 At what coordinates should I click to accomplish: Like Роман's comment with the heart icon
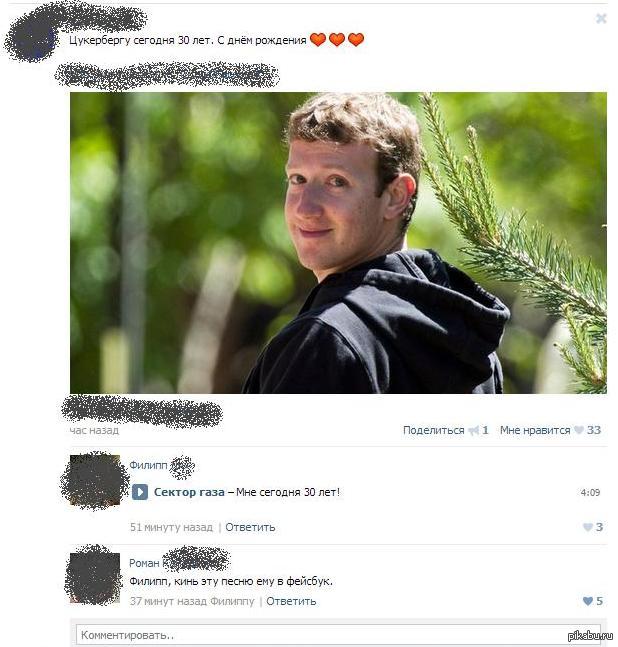(x=587, y=601)
